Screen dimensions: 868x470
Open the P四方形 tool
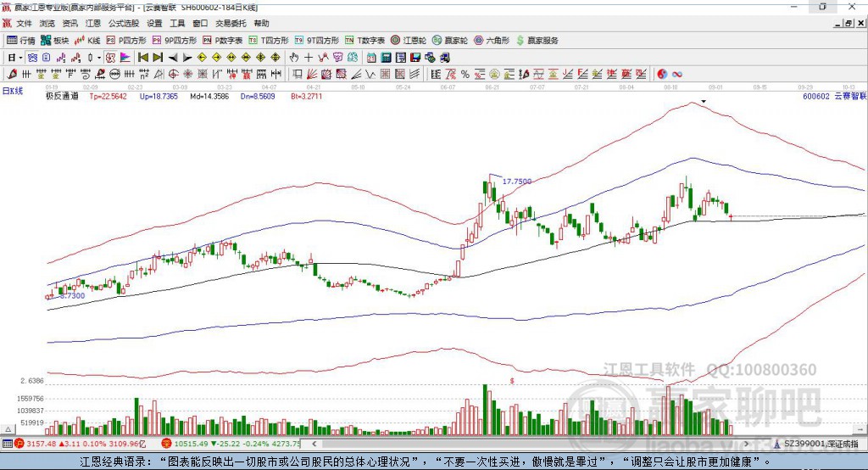click(126, 41)
